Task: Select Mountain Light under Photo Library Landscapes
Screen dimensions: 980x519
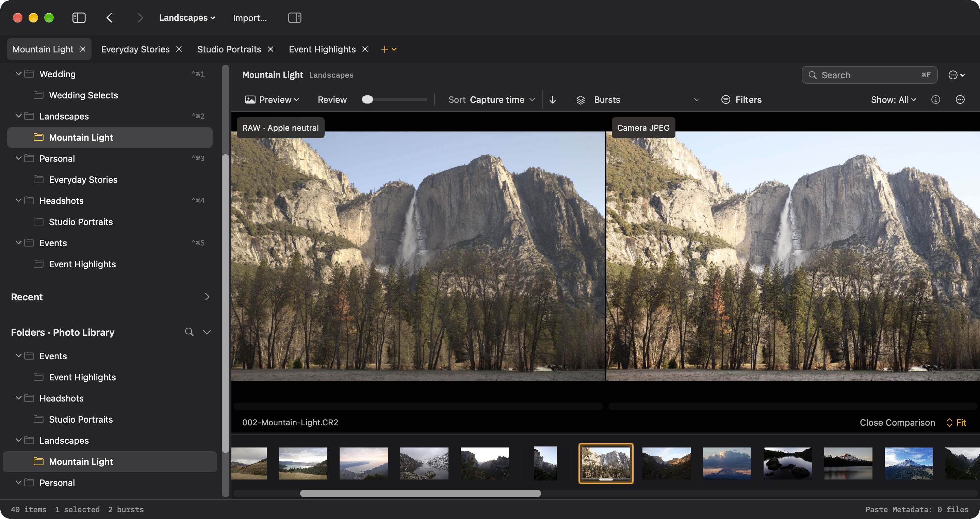Action: [x=110, y=461]
